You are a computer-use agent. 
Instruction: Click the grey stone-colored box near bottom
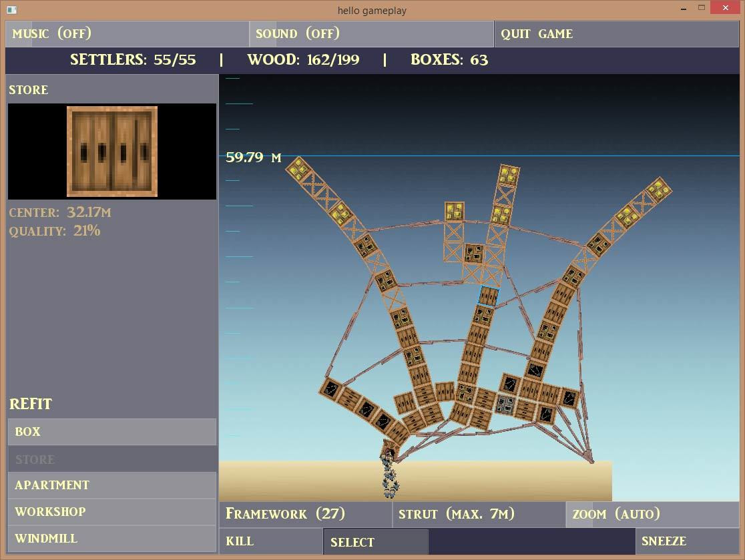pos(505,404)
